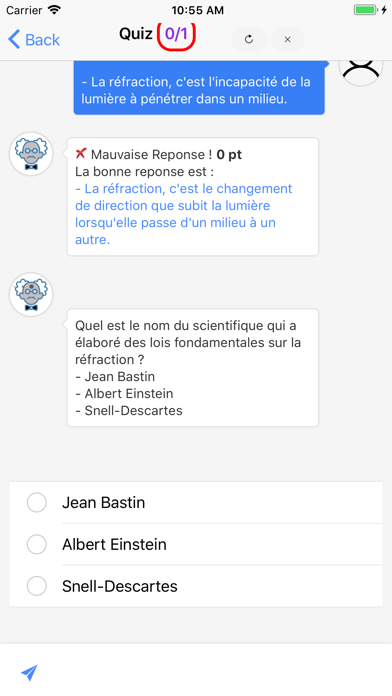Select the Albert Einstein radio button

coord(37,544)
